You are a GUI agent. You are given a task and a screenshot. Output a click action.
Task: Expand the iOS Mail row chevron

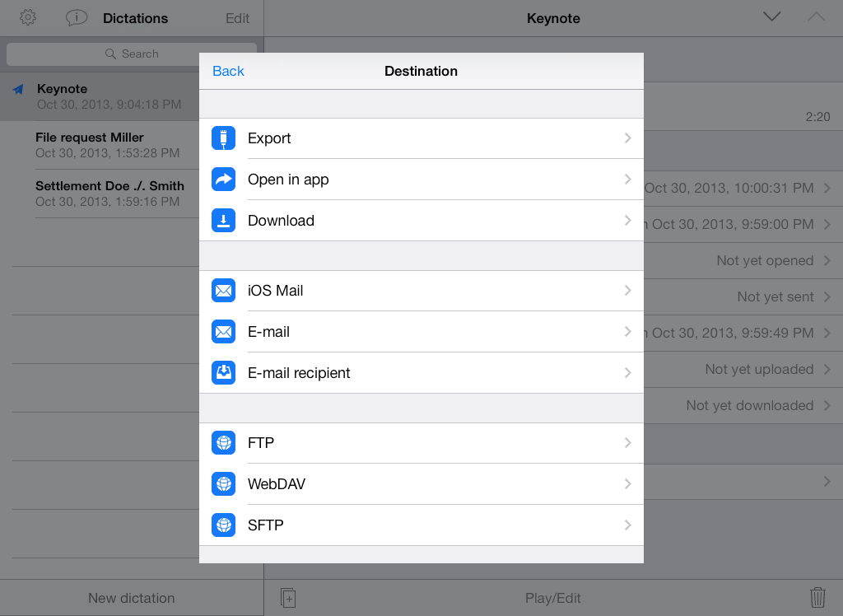[x=627, y=291]
